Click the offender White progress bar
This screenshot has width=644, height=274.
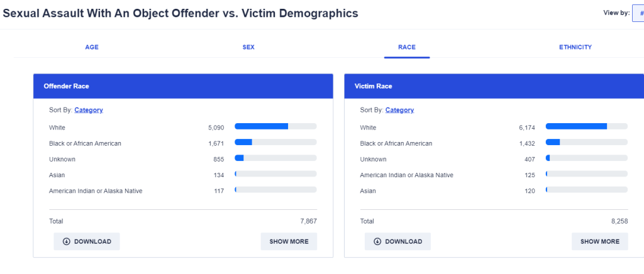275,126
